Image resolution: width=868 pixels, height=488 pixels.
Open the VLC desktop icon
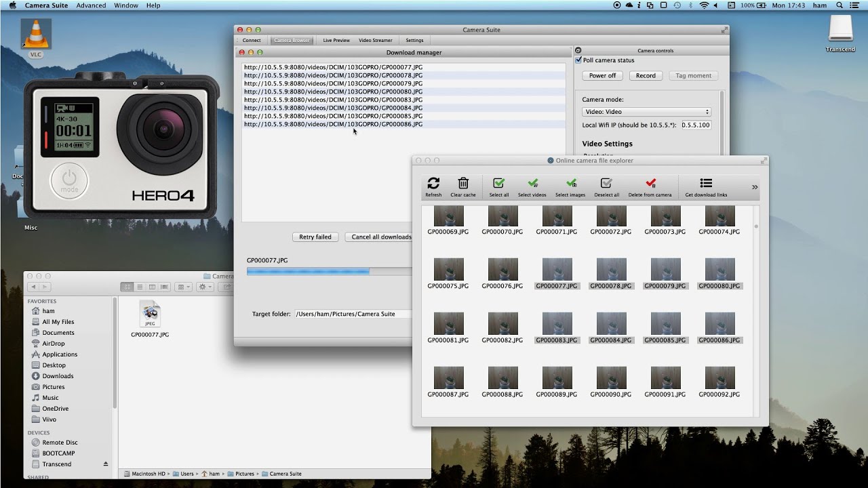click(36, 34)
